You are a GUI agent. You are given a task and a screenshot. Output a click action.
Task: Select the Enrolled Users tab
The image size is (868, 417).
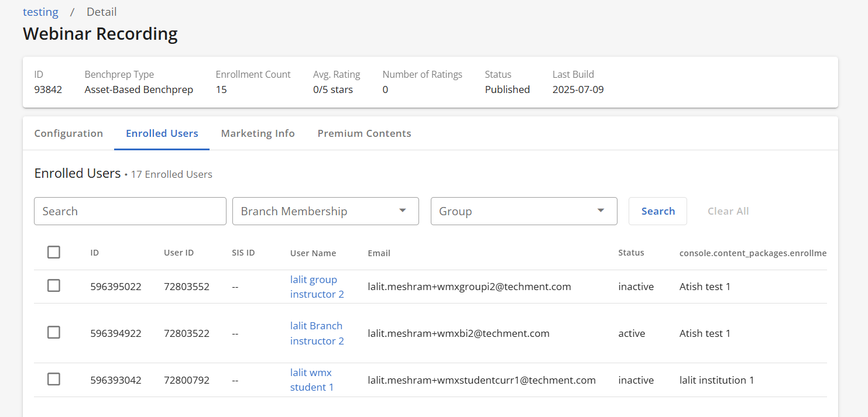coord(162,133)
